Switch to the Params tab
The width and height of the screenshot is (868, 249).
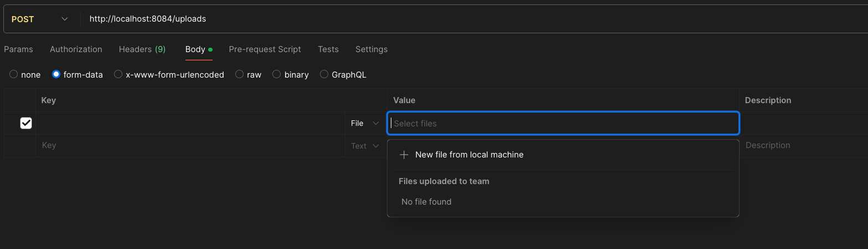(18, 49)
